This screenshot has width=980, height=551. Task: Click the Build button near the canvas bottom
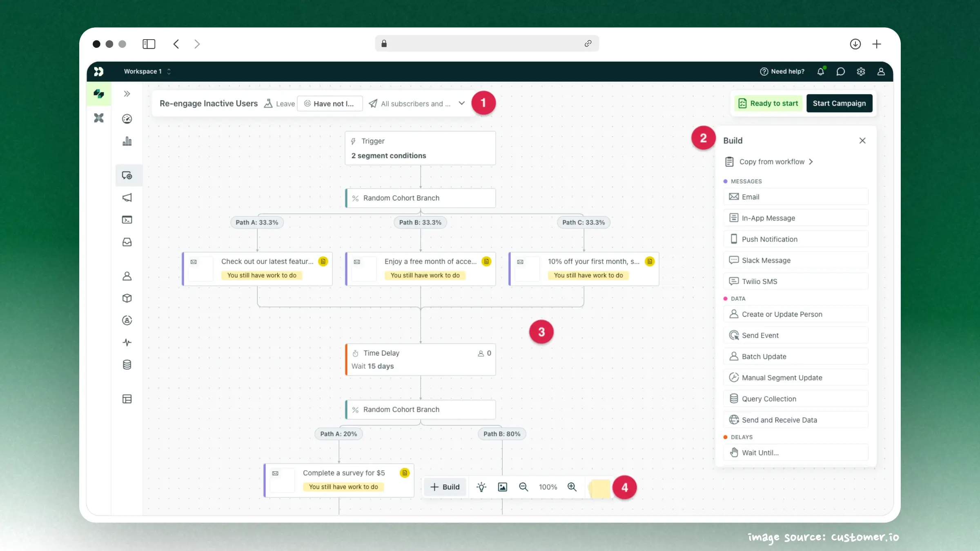coord(445,487)
